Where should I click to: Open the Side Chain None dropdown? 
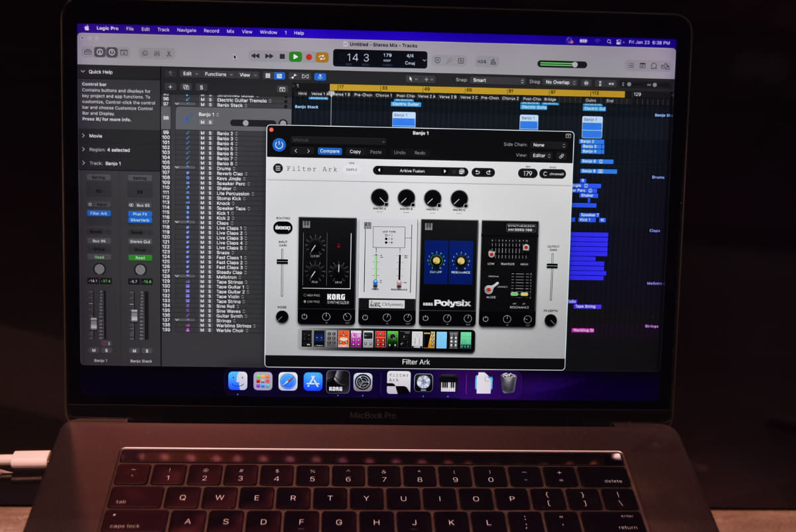pyautogui.click(x=548, y=145)
